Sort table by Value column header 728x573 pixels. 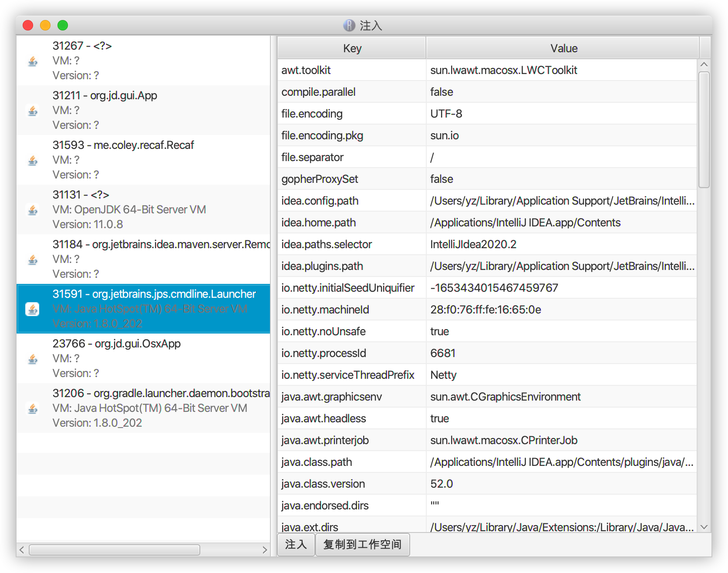tap(563, 48)
